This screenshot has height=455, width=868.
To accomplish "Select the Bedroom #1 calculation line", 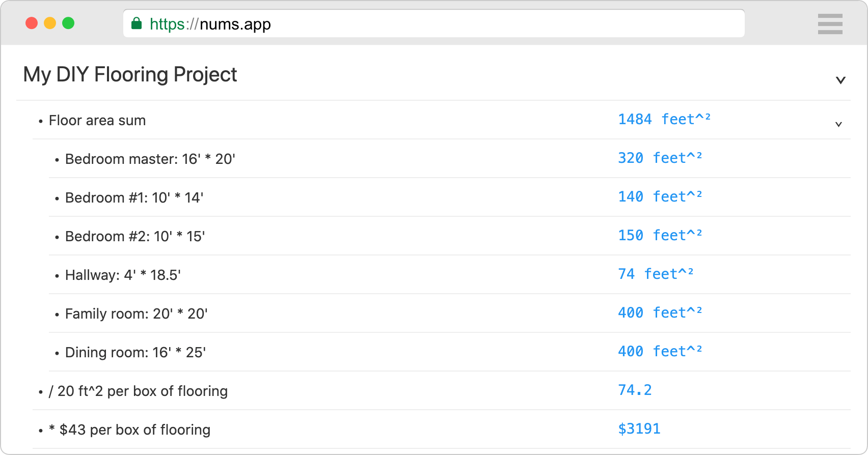I will [x=134, y=197].
